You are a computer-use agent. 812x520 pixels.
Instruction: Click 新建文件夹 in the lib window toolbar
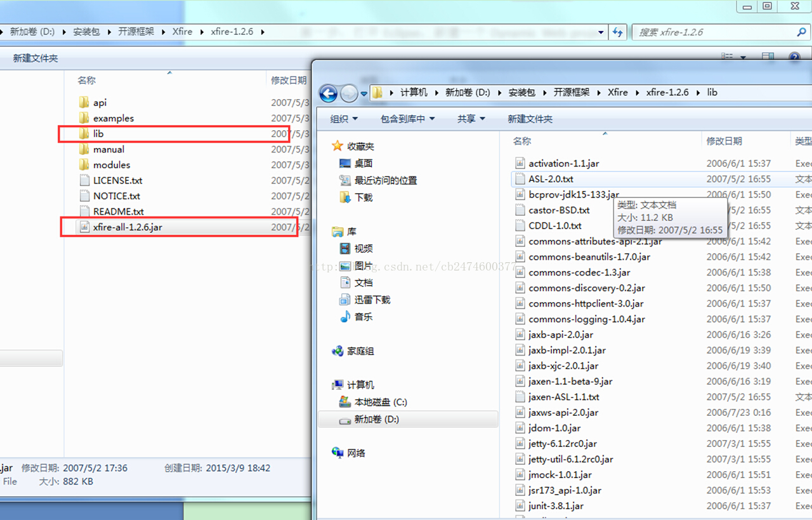[530, 119]
